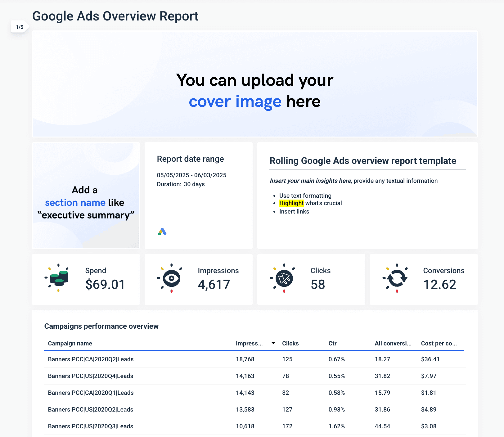Click the yellow Highlight text

tap(291, 203)
